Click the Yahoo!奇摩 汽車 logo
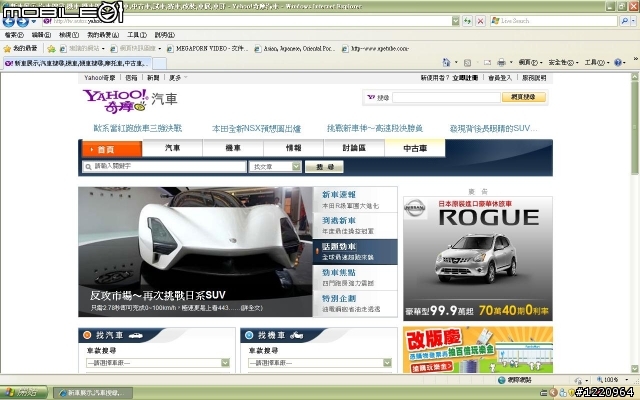Image resolution: width=640 pixels, height=400 pixels. tap(130, 100)
